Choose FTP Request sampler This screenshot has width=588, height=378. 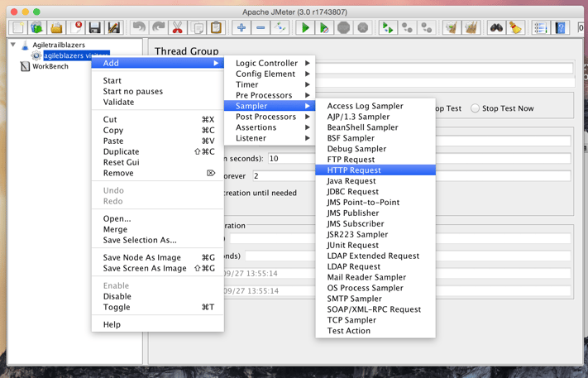(x=375, y=160)
